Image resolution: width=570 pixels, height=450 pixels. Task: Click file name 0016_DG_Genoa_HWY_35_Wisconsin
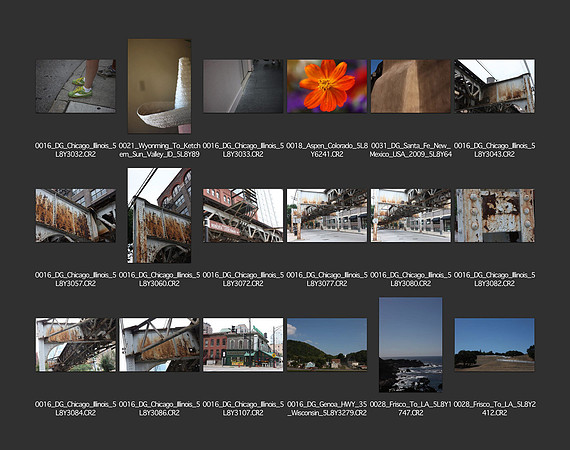tap(327, 409)
